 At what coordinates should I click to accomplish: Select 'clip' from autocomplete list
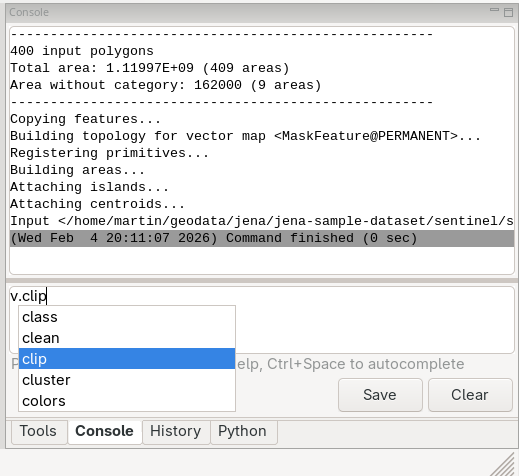(x=127, y=359)
